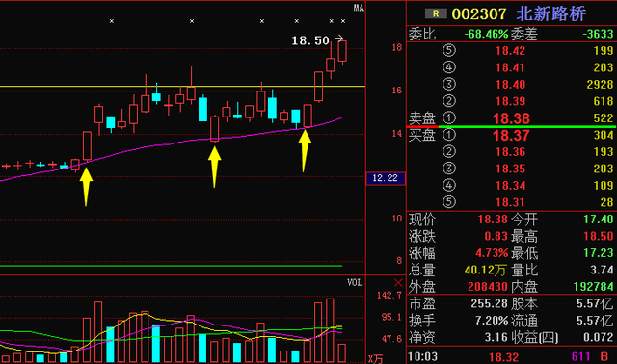
Task: Open the MA indicator label
Action: point(359,8)
